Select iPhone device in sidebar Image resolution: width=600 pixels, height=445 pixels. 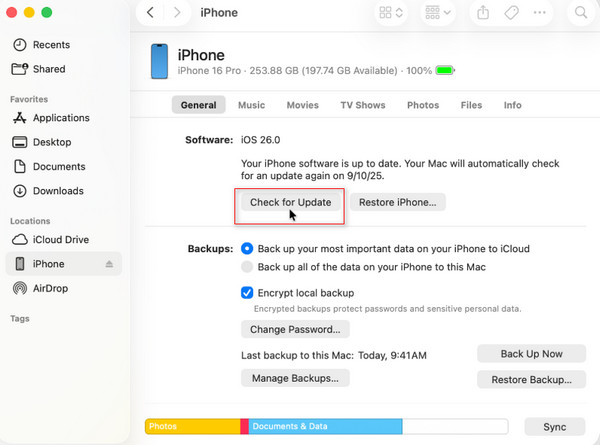(64, 264)
